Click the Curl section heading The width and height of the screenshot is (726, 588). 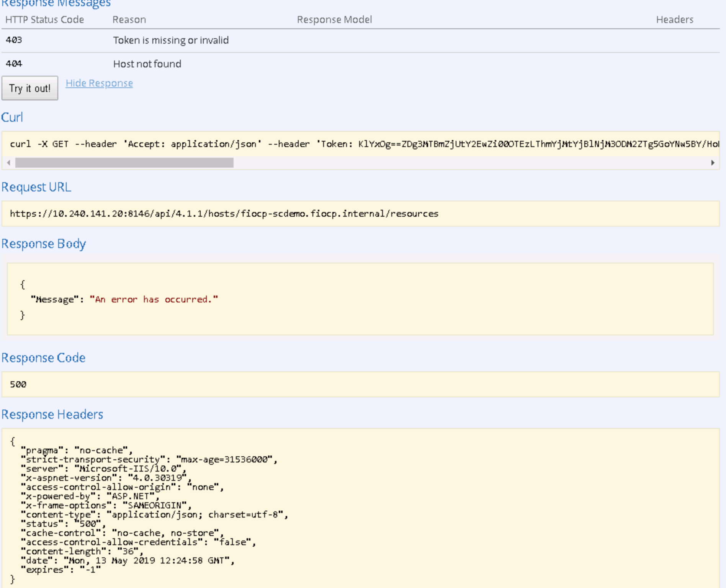[x=12, y=118]
